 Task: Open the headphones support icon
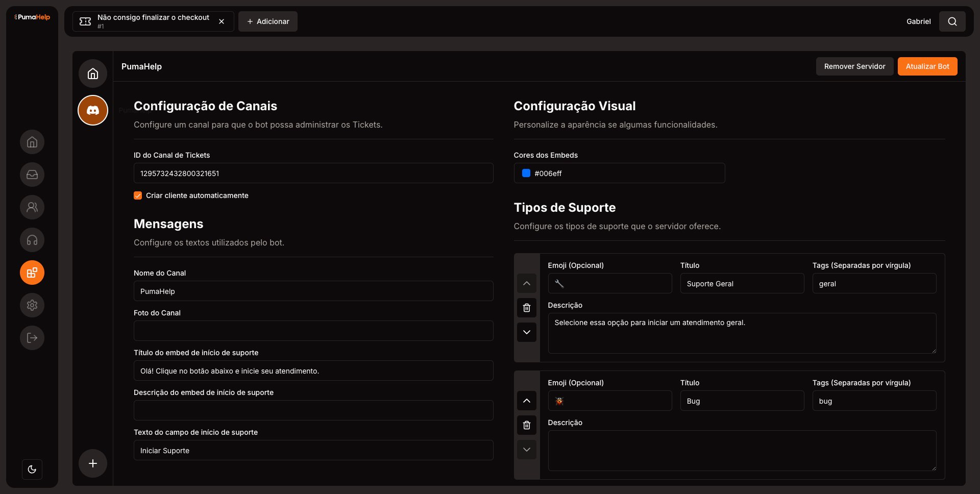click(32, 240)
